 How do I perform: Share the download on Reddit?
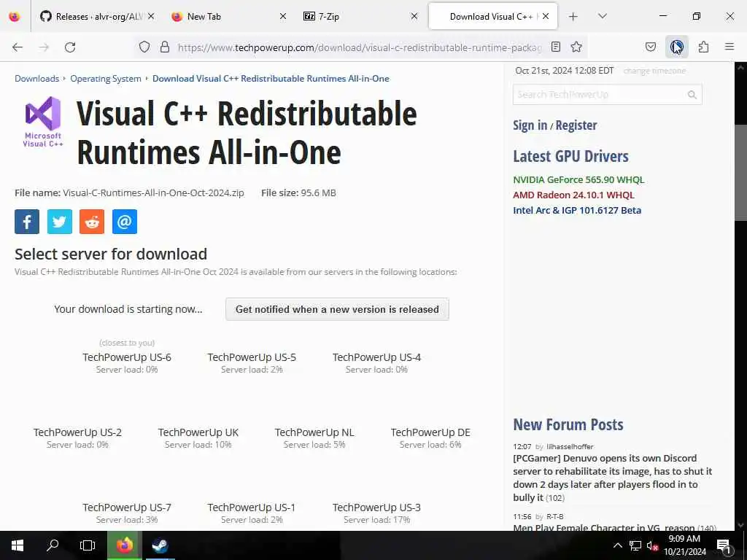[x=92, y=222]
